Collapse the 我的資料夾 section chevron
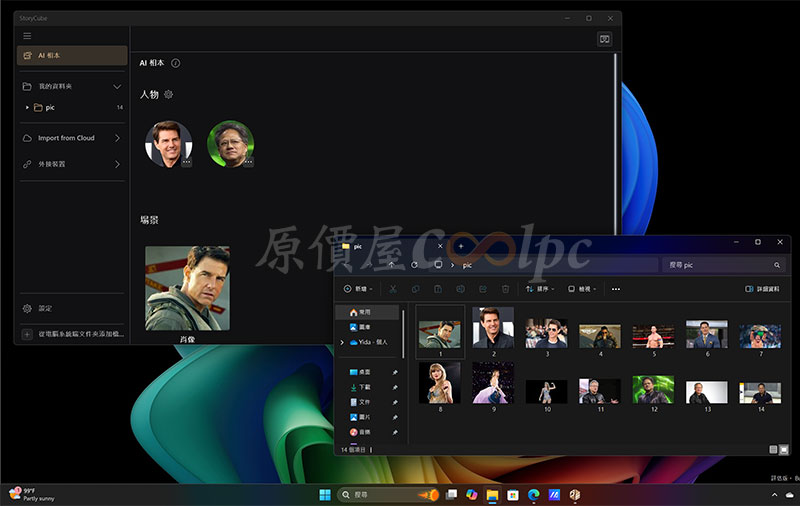 pos(117,87)
